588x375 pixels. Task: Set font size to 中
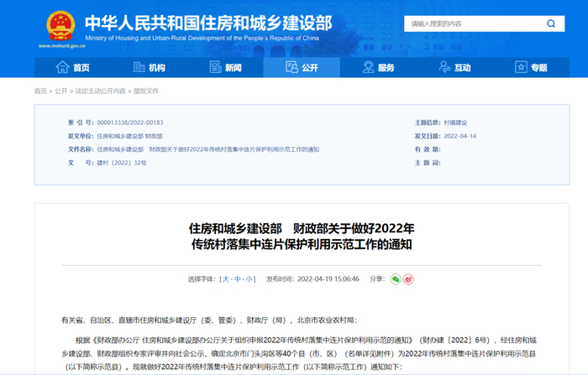[x=238, y=279]
